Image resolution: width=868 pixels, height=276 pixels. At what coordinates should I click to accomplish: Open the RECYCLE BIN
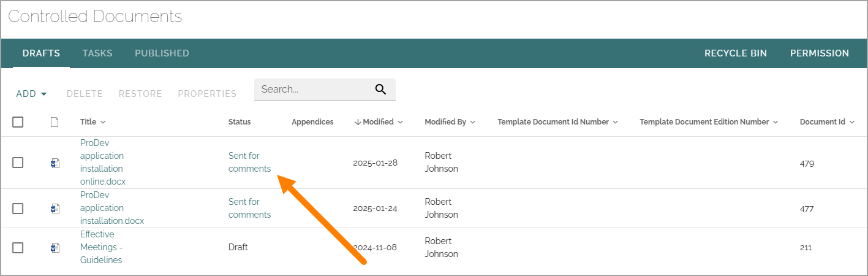[736, 53]
